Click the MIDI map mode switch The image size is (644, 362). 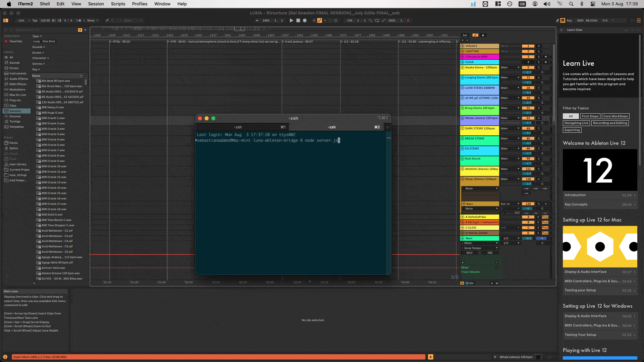(580, 20)
